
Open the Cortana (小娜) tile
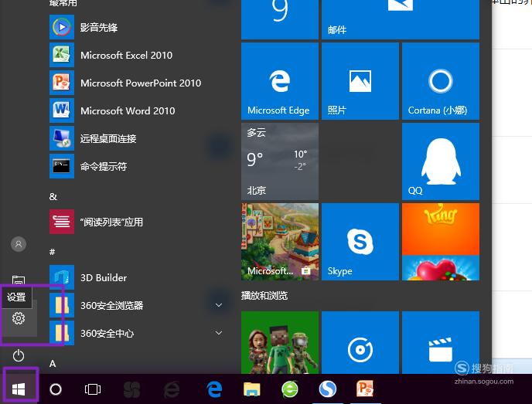click(x=441, y=81)
